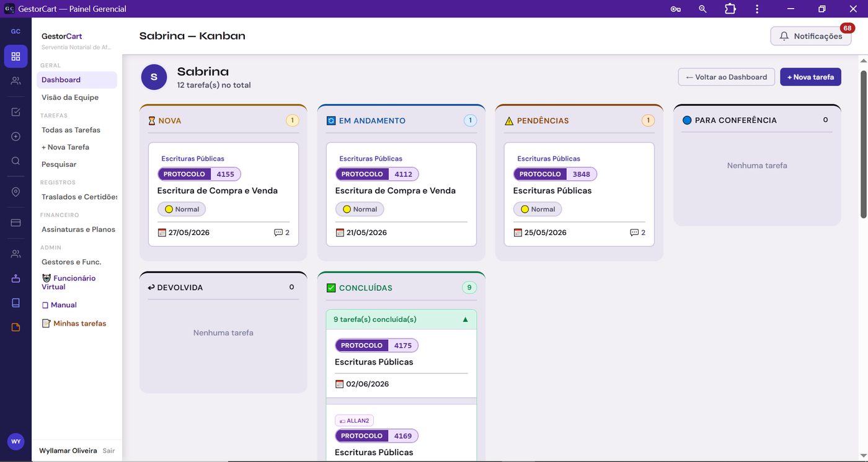This screenshot has height=462, width=868.
Task: Open the dashboard grid icon in left rail
Action: point(15,56)
